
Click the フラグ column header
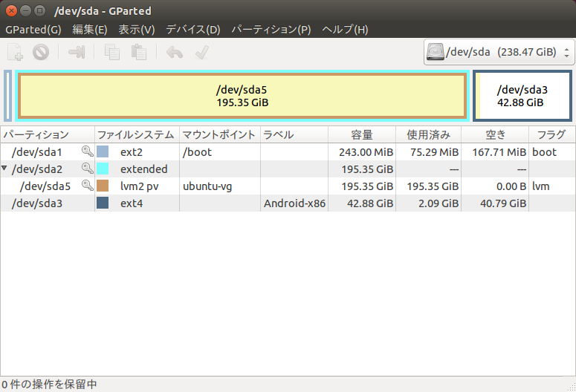(551, 134)
